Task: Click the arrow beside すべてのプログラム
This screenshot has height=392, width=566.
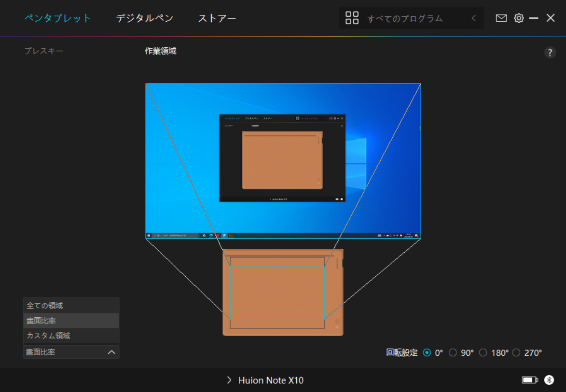Action: pos(473,18)
